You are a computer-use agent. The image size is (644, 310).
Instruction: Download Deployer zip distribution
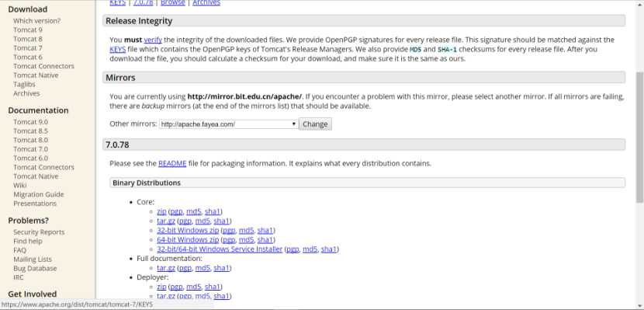(161, 287)
